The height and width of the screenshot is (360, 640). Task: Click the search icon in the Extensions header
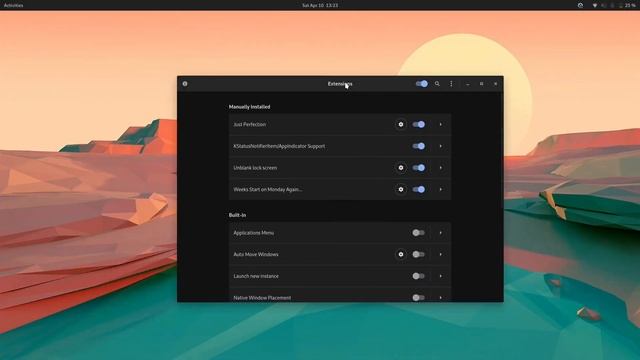click(x=437, y=84)
